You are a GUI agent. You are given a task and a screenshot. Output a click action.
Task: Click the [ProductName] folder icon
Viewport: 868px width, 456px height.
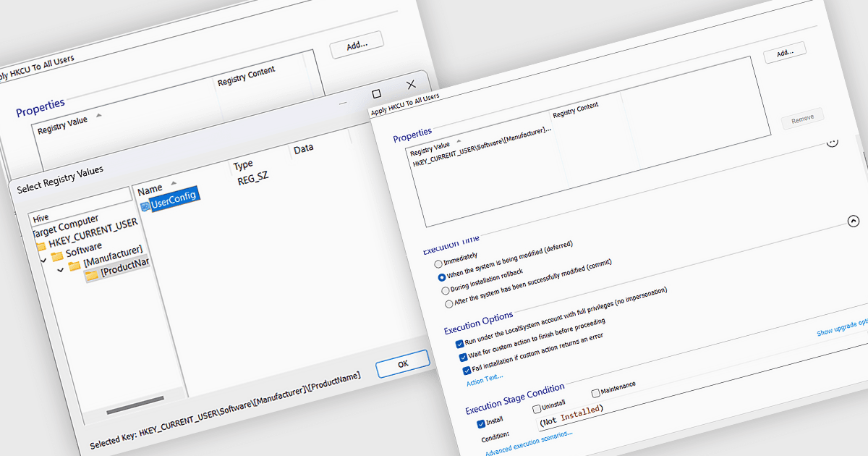pyautogui.click(x=91, y=275)
